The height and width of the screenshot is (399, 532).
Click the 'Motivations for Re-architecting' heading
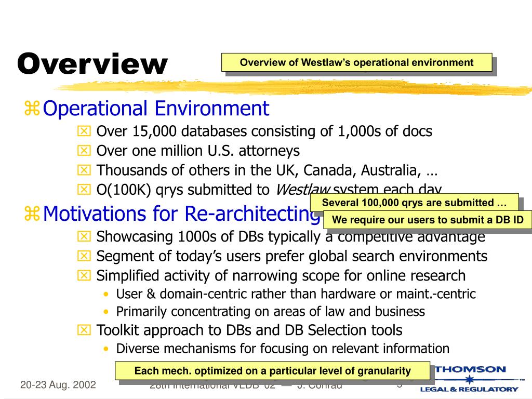[x=181, y=214]
